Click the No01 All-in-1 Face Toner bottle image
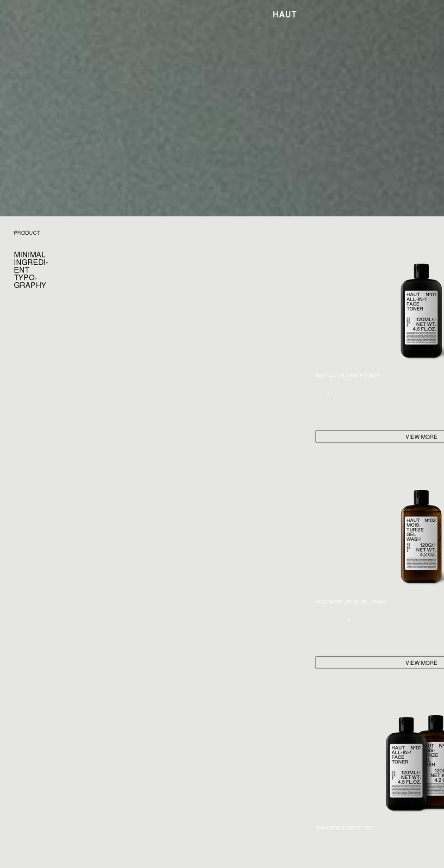Screen dimensions: 444x868 421,311
